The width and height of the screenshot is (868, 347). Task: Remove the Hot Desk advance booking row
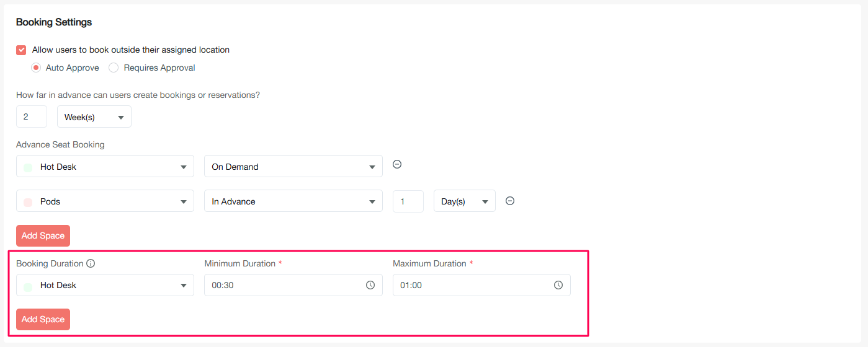click(x=397, y=164)
